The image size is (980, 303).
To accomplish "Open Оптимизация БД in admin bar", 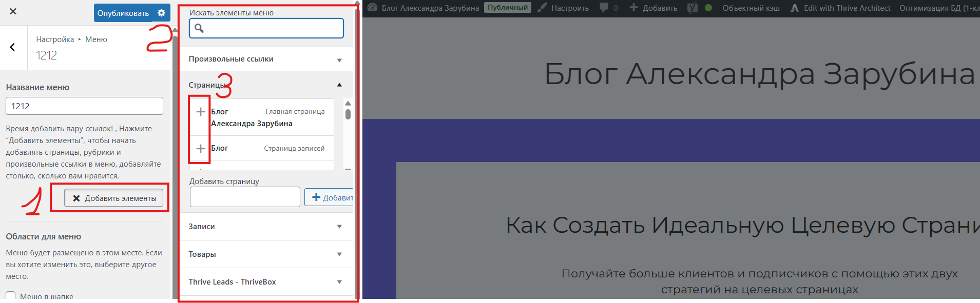I will pyautogui.click(x=939, y=8).
